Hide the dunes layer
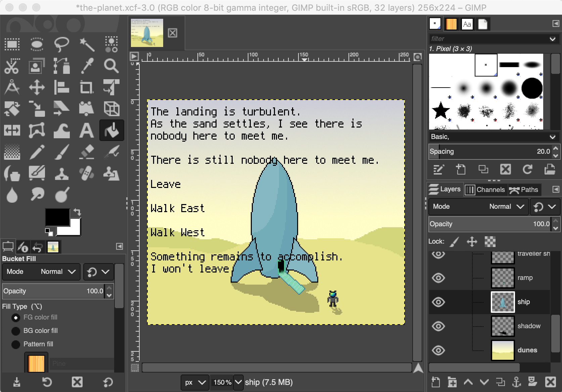This screenshot has width=562, height=392. 438,350
